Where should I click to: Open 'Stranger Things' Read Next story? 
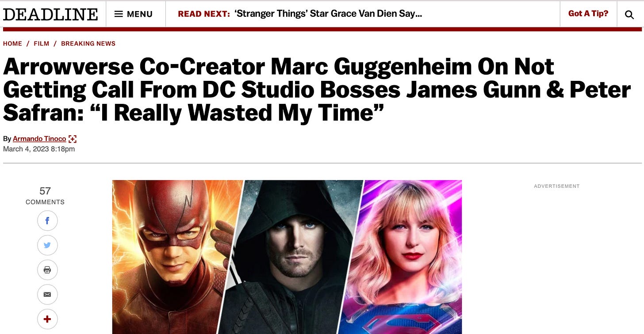pyautogui.click(x=328, y=14)
